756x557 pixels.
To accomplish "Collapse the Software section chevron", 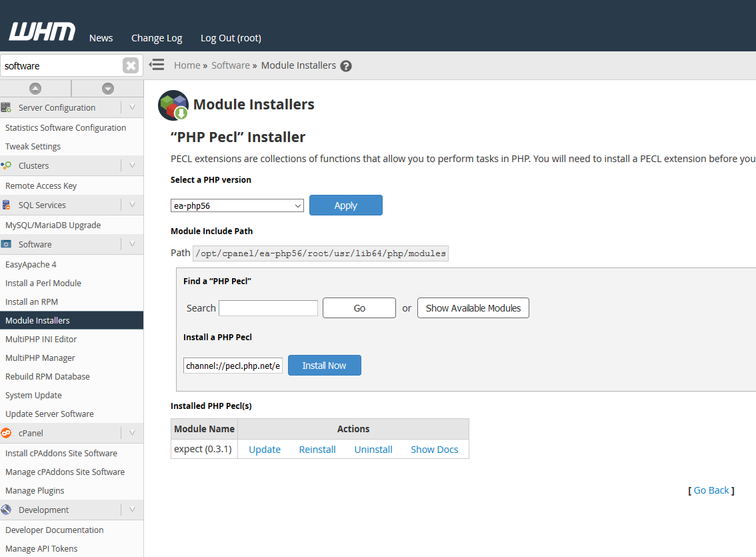I will [x=132, y=244].
